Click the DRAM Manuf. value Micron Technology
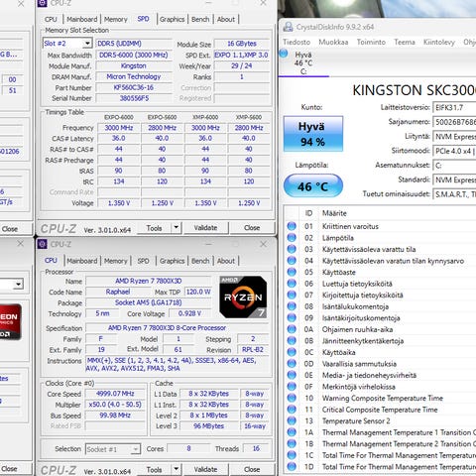The image size is (476, 476). [x=134, y=76]
